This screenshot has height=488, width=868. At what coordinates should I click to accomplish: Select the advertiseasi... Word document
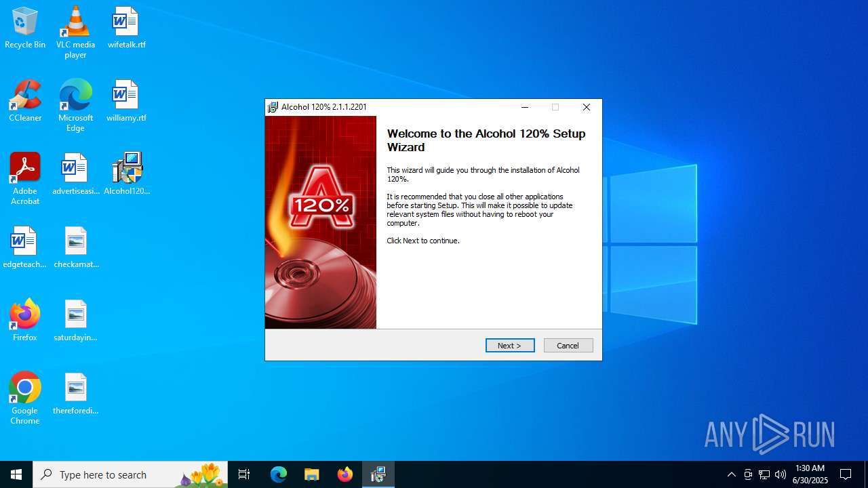(x=75, y=175)
